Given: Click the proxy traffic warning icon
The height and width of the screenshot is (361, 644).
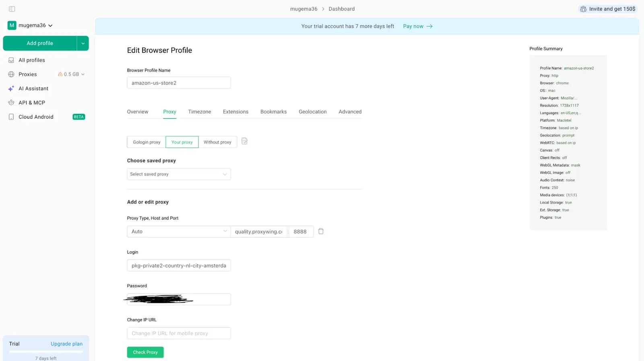Looking at the screenshot, I should click(60, 74).
